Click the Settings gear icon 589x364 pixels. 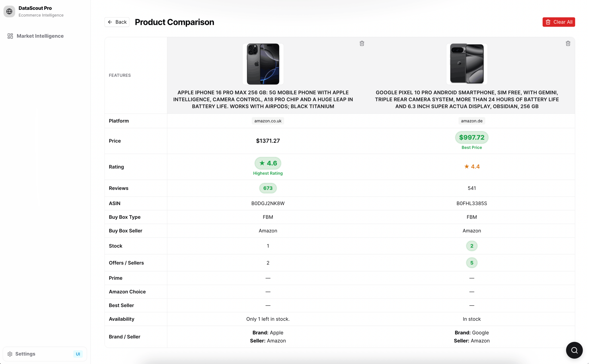[10, 354]
